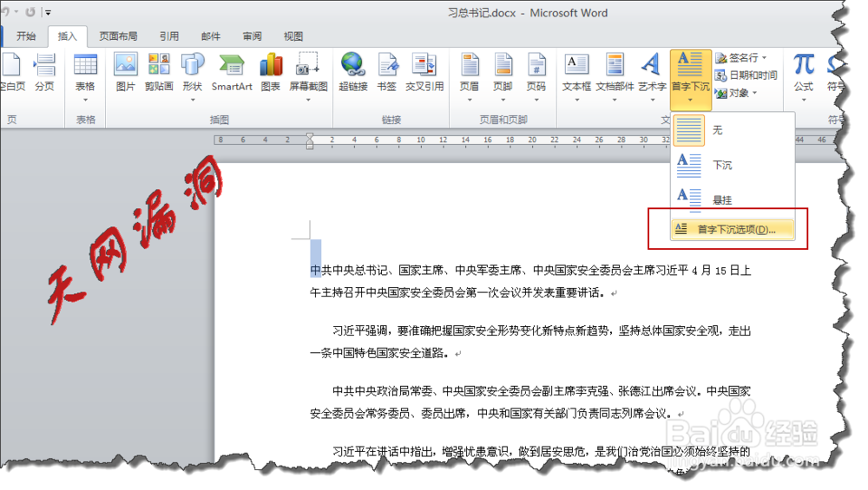Click the 首字下沉 drop cap button
Image resolution: width=868 pixels, height=490 pixels.
(690, 79)
